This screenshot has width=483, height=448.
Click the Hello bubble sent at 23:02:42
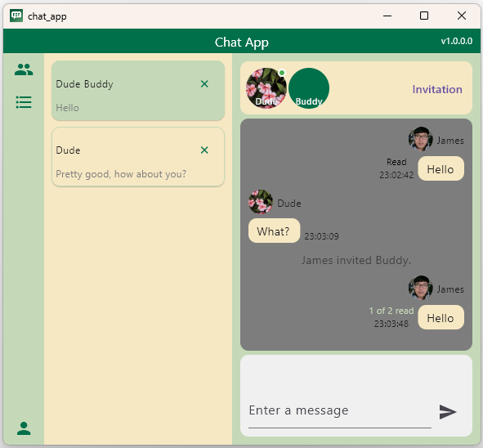(x=441, y=168)
